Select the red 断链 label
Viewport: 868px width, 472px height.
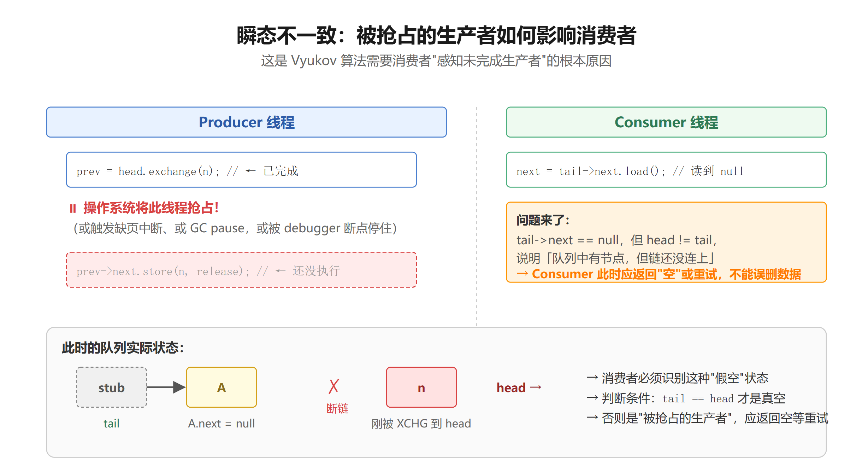[337, 409]
